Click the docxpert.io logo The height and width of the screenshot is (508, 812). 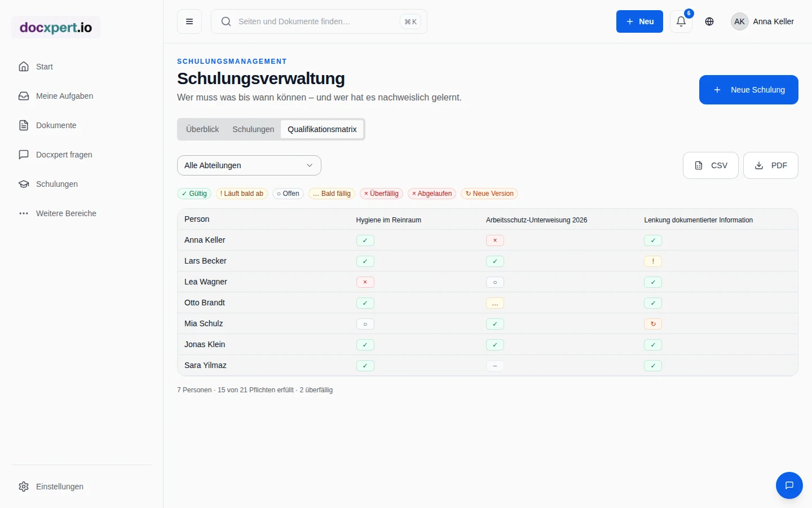coord(56,27)
